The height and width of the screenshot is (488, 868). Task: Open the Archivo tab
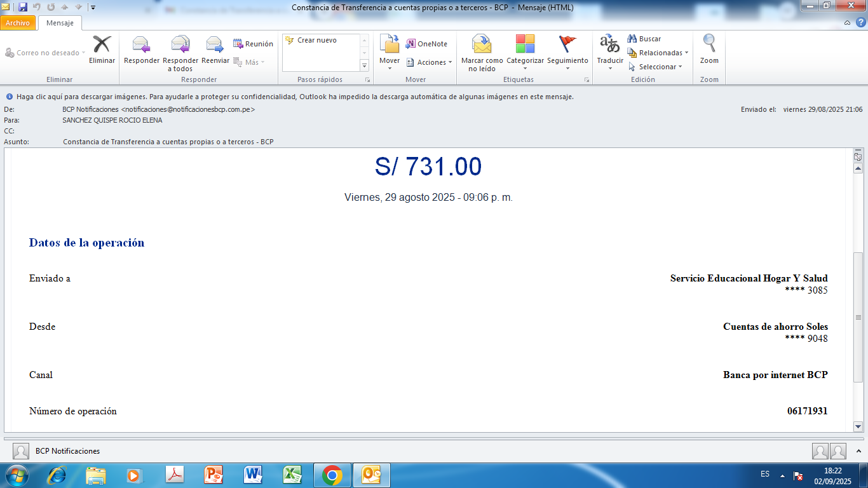[18, 23]
